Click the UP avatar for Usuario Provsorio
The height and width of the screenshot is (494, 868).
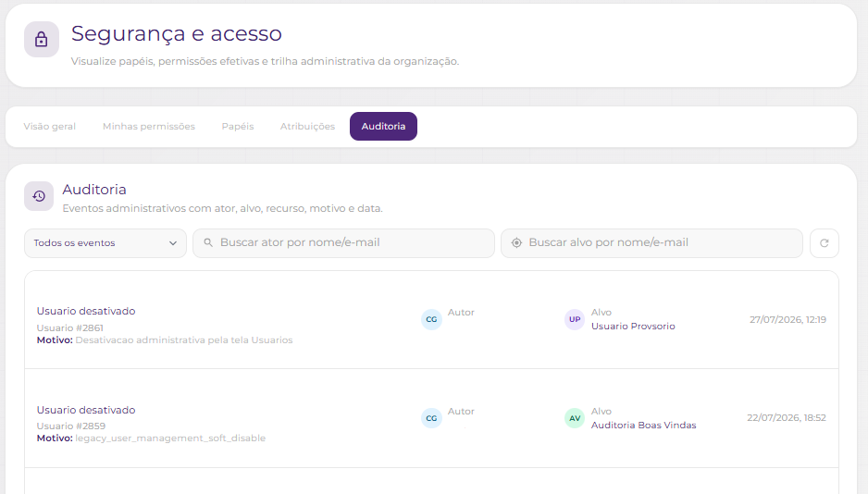click(575, 319)
